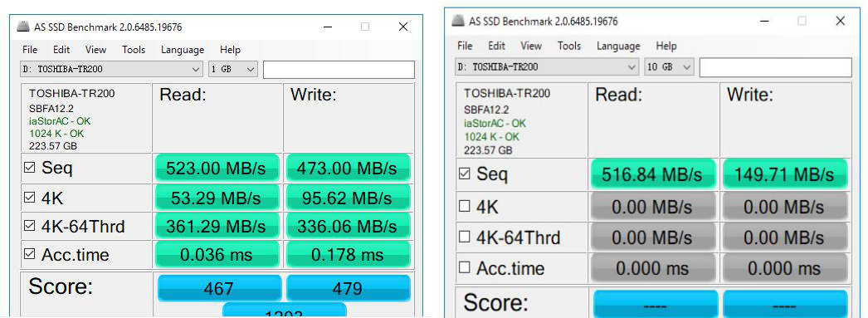Click the read score 467 bar
Viewport: 868px width, 318px height.
click(219, 288)
